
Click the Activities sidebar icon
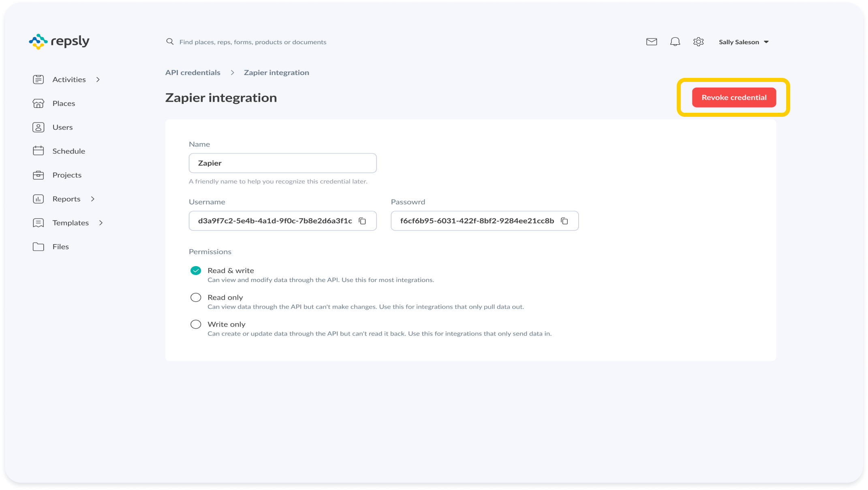pyautogui.click(x=38, y=80)
